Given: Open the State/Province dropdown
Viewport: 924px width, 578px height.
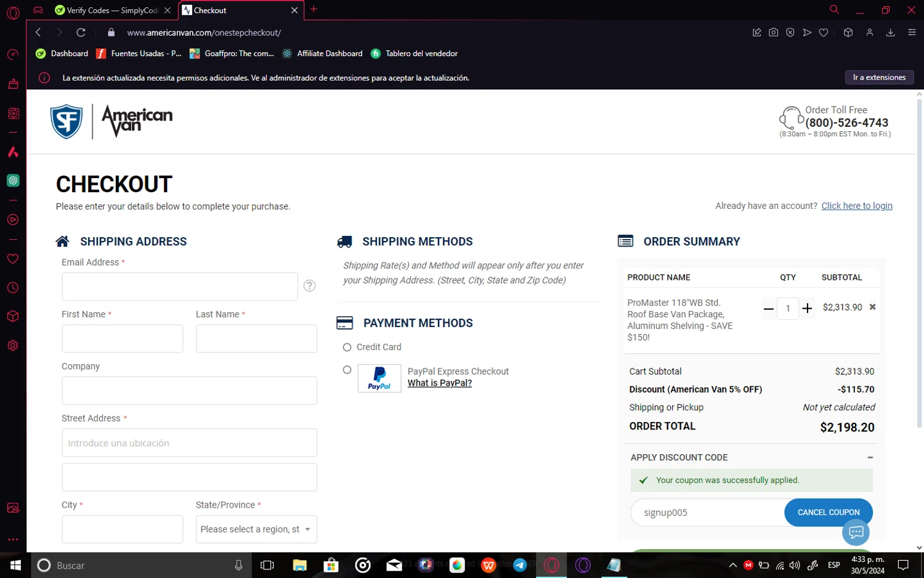Looking at the screenshot, I should (256, 529).
